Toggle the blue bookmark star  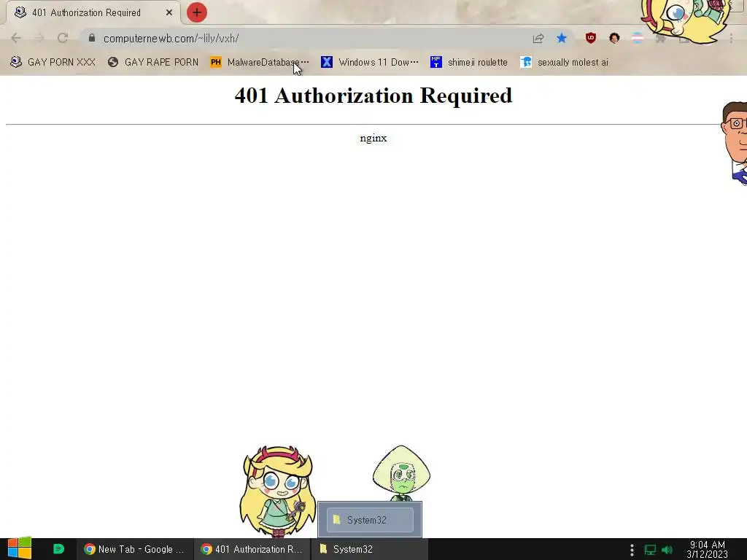point(562,38)
